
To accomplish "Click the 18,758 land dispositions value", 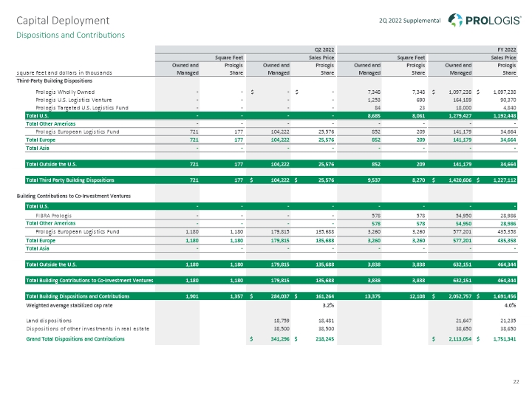I will [x=282, y=321].
